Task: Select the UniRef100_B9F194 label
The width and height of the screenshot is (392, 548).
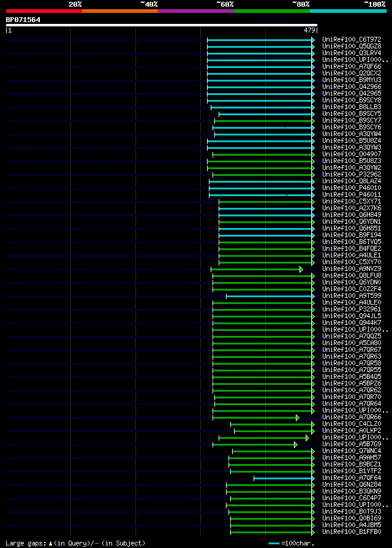Action: tap(352, 235)
